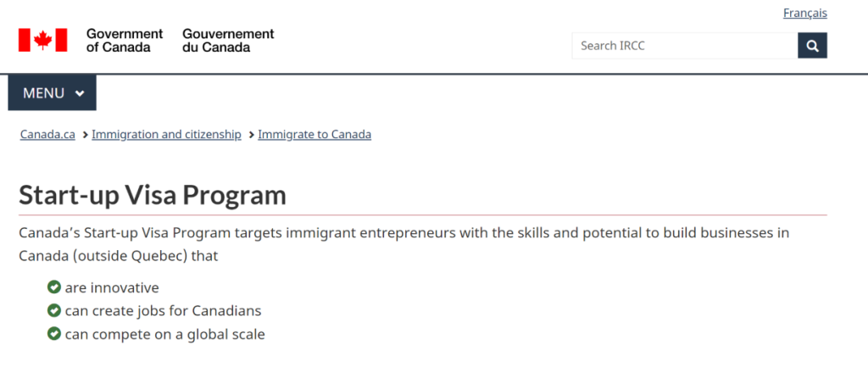
Task: Click the 'Start-up Visa Program' heading
Action: coord(153,195)
